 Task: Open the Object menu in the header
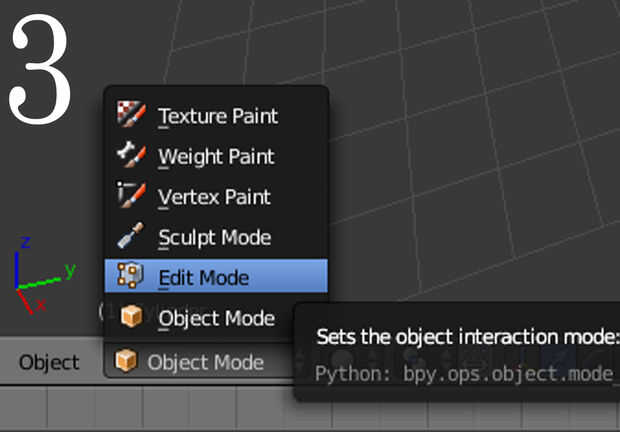(x=49, y=362)
